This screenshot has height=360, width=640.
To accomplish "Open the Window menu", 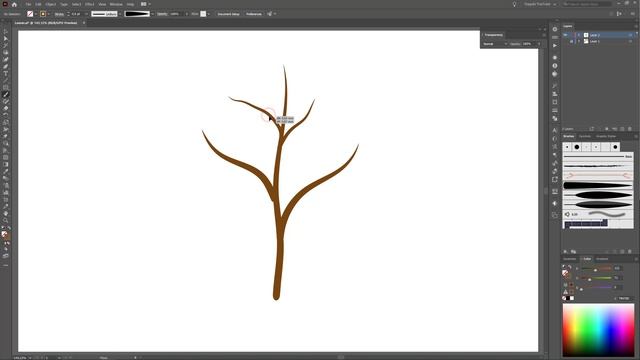I will (x=116, y=4).
